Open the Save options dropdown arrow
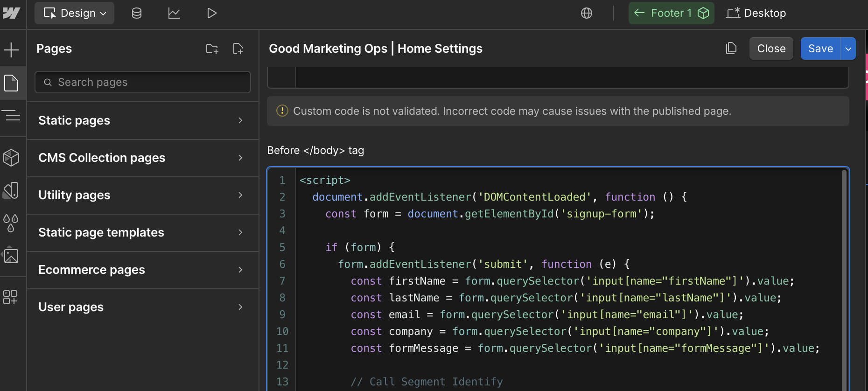Viewport: 868px width, 391px height. click(x=848, y=49)
